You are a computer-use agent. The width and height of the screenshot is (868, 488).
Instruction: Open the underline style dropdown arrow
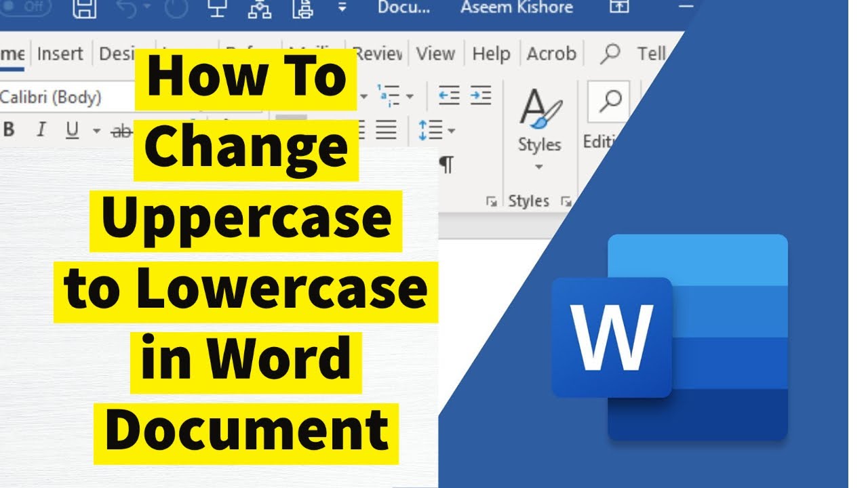coord(96,130)
